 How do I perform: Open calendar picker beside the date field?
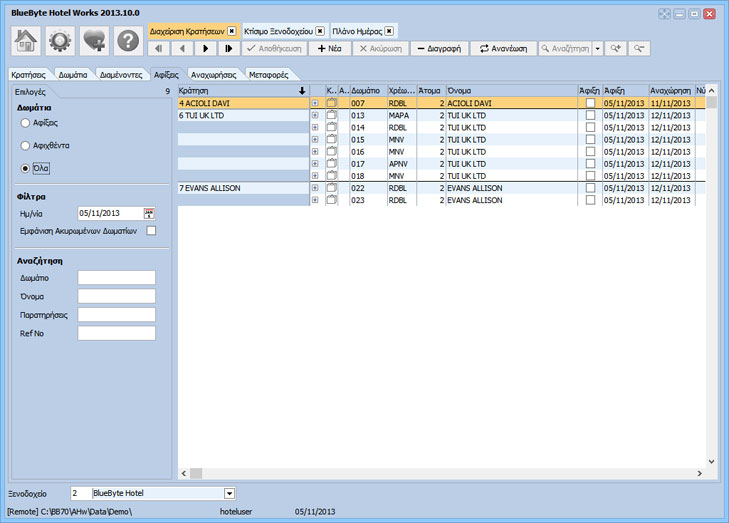[x=149, y=213]
